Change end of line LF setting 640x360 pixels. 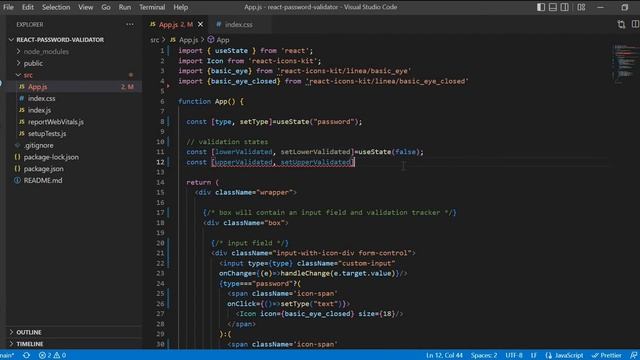click(533, 355)
